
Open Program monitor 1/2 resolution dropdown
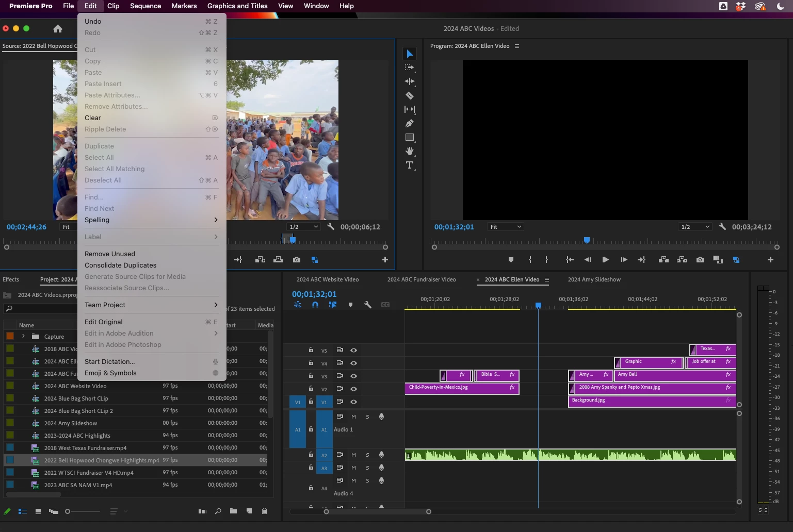click(695, 227)
